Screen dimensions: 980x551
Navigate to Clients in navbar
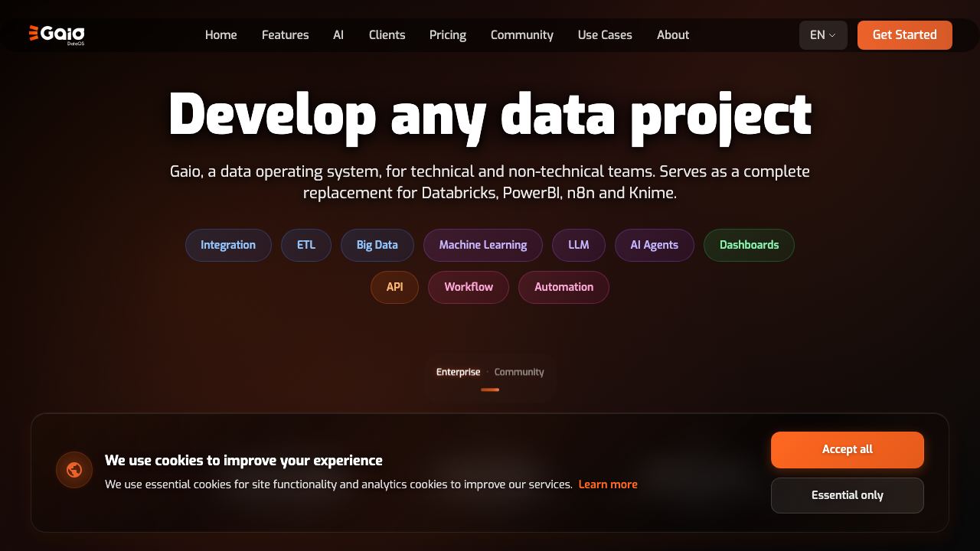tap(387, 35)
